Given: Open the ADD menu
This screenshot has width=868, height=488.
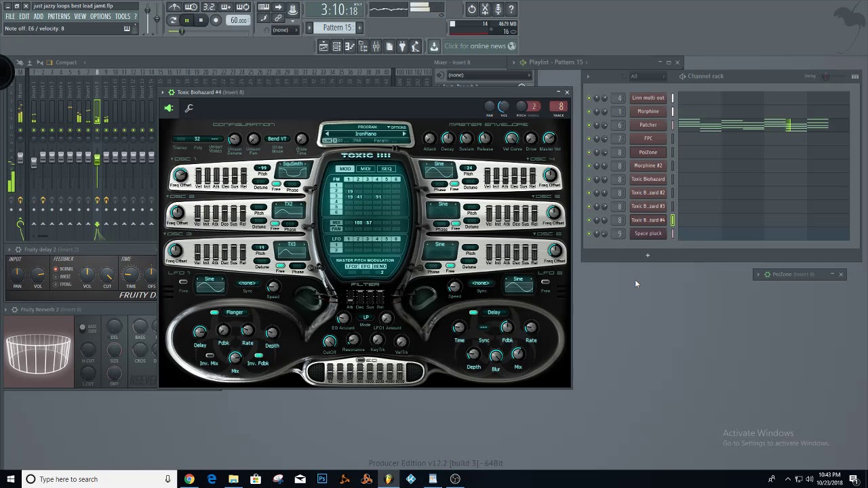Looking at the screenshot, I should click(39, 16).
